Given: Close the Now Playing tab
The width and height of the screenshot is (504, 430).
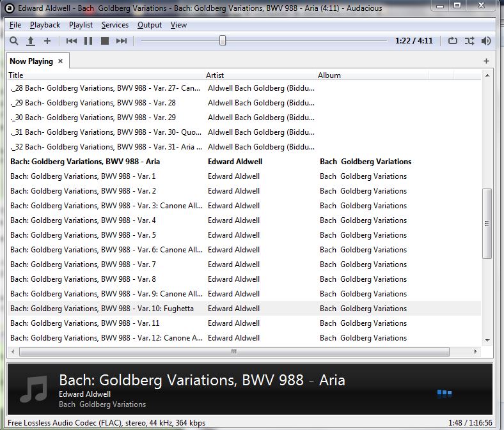Looking at the screenshot, I should [60, 61].
